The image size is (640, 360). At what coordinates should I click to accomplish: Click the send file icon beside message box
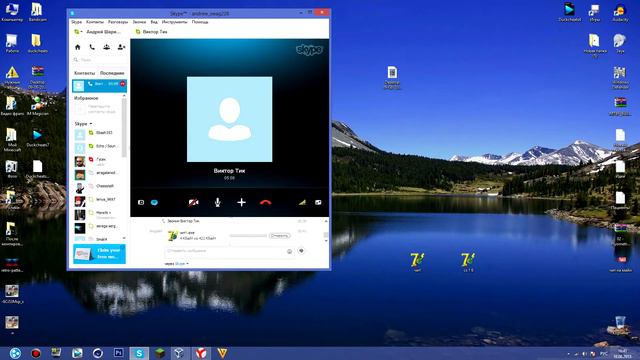[301, 251]
